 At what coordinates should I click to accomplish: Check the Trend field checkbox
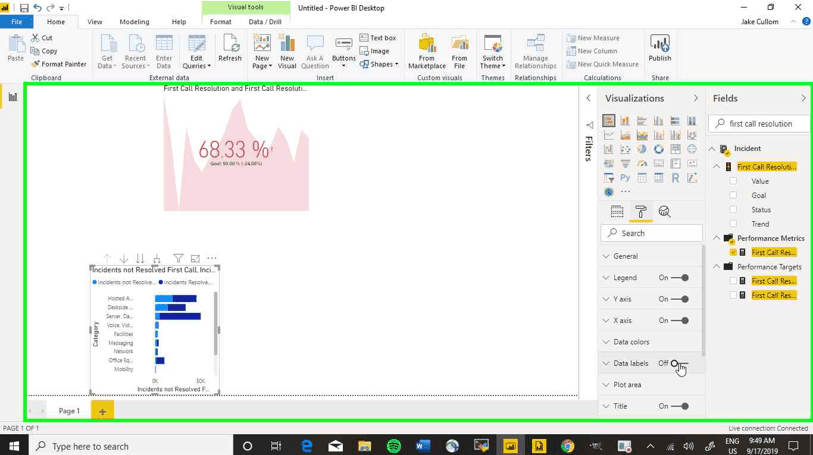point(733,224)
